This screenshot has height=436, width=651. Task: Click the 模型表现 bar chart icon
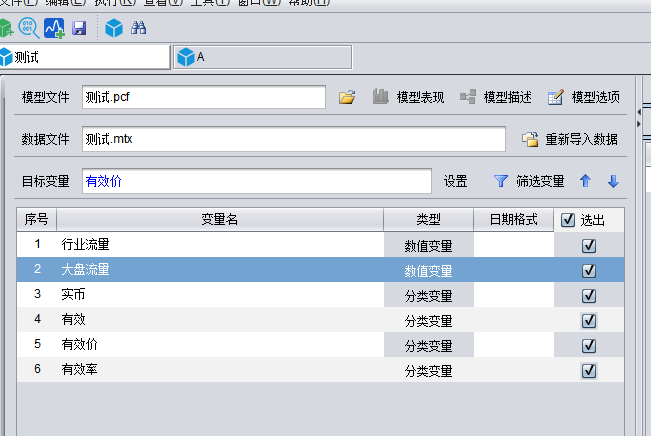point(380,96)
